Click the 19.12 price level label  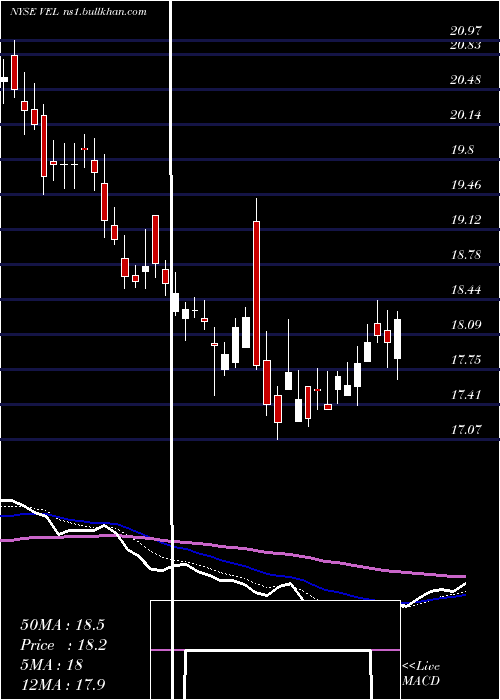466,219
